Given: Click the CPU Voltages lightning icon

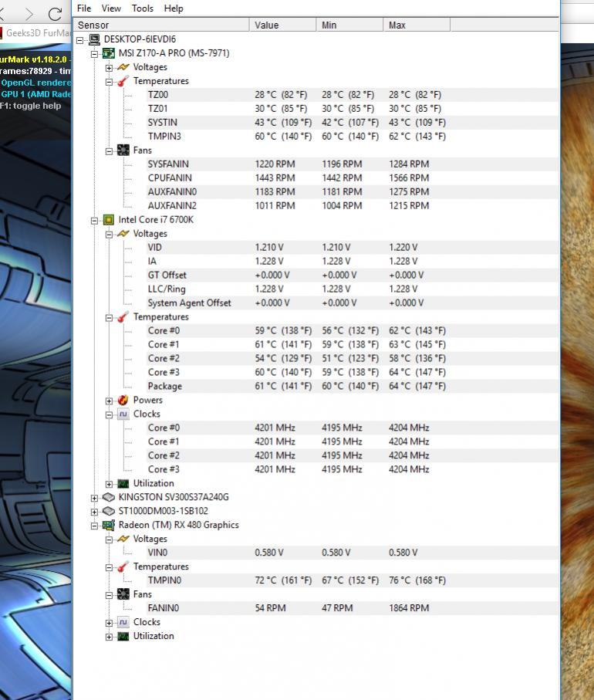Looking at the screenshot, I should 123,234.
